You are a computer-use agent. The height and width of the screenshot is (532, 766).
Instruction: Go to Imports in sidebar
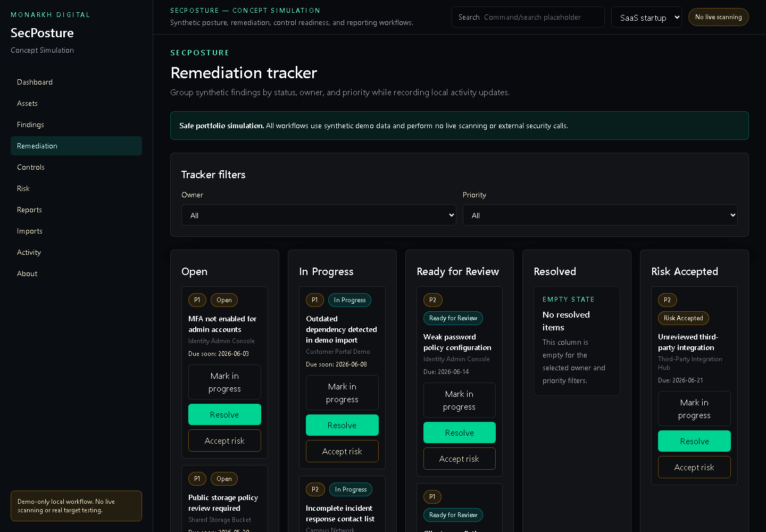[x=76, y=231]
